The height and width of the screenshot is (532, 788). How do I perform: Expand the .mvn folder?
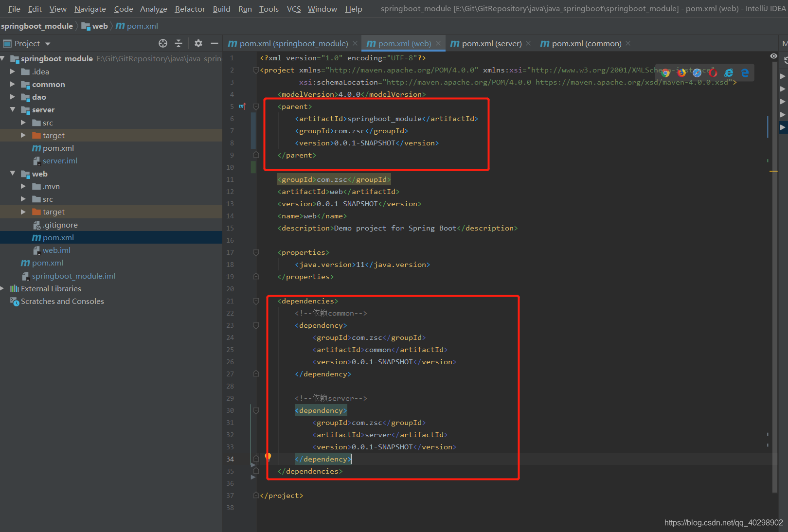pos(23,186)
